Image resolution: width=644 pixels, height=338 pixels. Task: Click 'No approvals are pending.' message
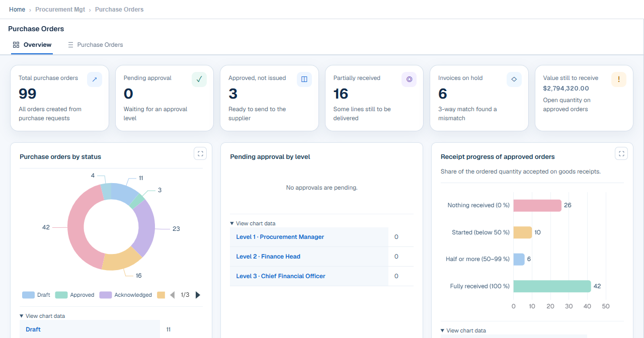click(x=322, y=188)
